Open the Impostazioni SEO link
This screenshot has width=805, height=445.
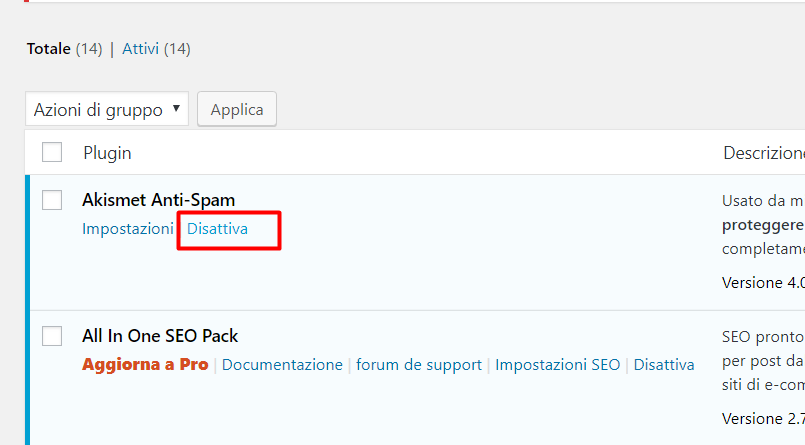[x=557, y=365]
